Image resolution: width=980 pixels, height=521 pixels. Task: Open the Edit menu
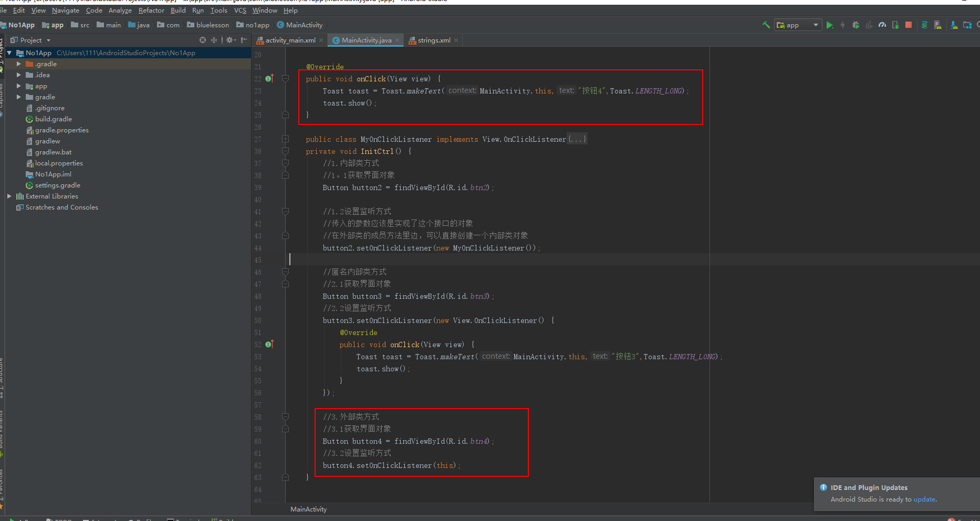[x=19, y=11]
